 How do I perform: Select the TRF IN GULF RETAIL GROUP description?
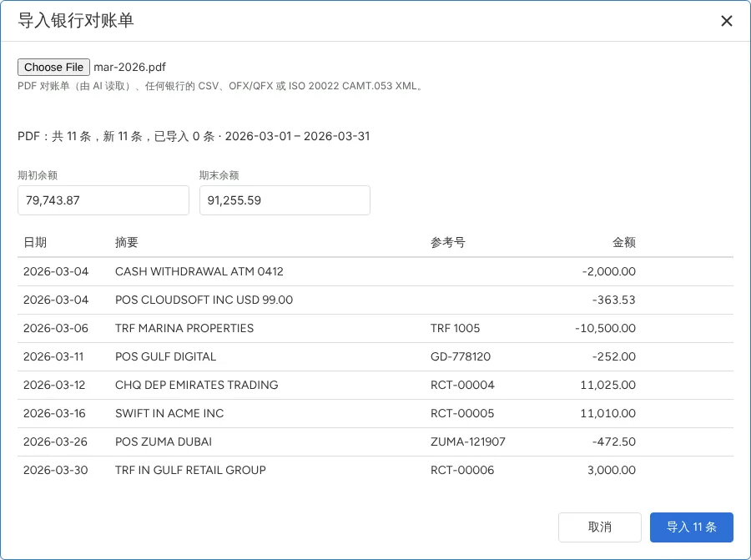[x=190, y=470]
